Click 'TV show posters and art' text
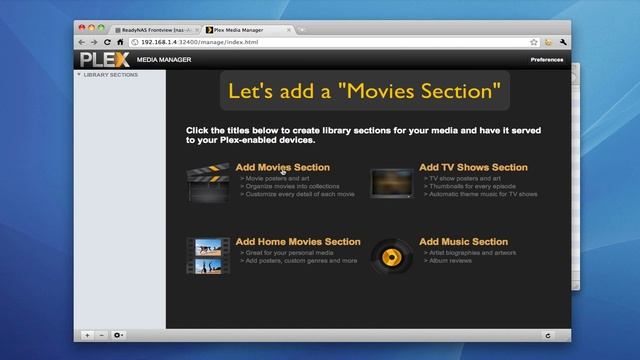Viewport: 640px width, 360px height. [x=464, y=178]
